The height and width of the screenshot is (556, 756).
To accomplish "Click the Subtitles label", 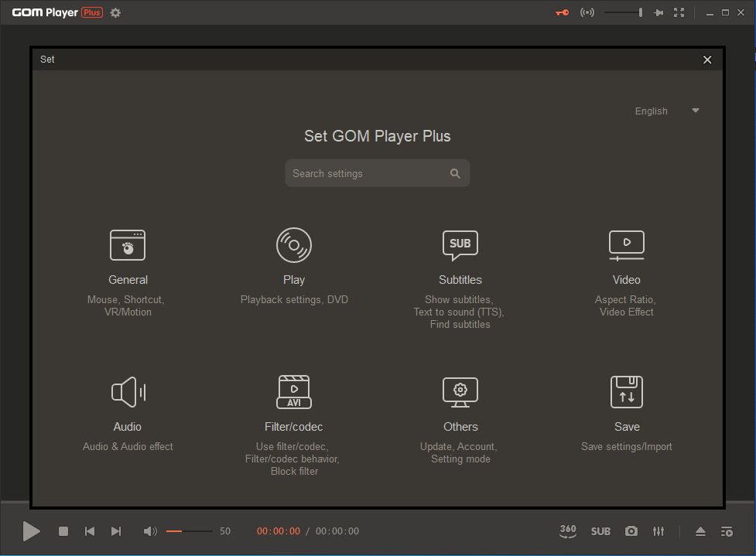I will click(x=460, y=280).
